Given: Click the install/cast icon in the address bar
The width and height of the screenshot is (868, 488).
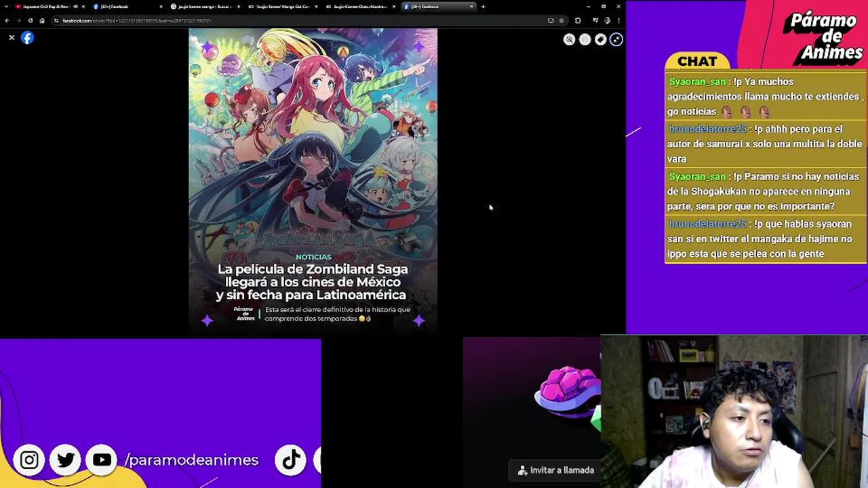Looking at the screenshot, I should [x=551, y=20].
